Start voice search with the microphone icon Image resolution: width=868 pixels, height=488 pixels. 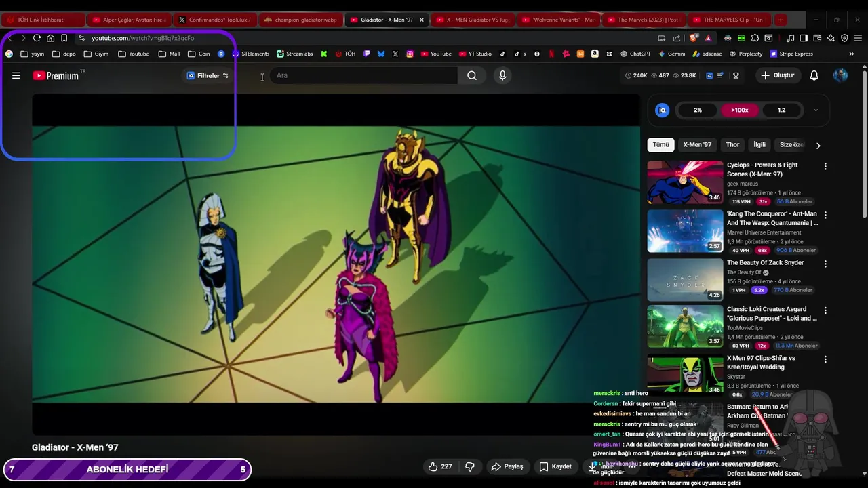502,75
